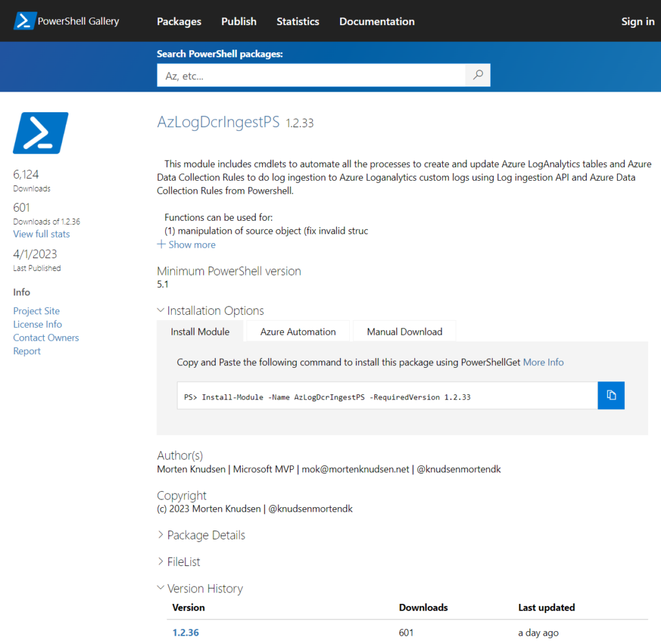This screenshot has width=661, height=644.
Task: Open the PowerShellGet More Info link
Action: click(543, 362)
